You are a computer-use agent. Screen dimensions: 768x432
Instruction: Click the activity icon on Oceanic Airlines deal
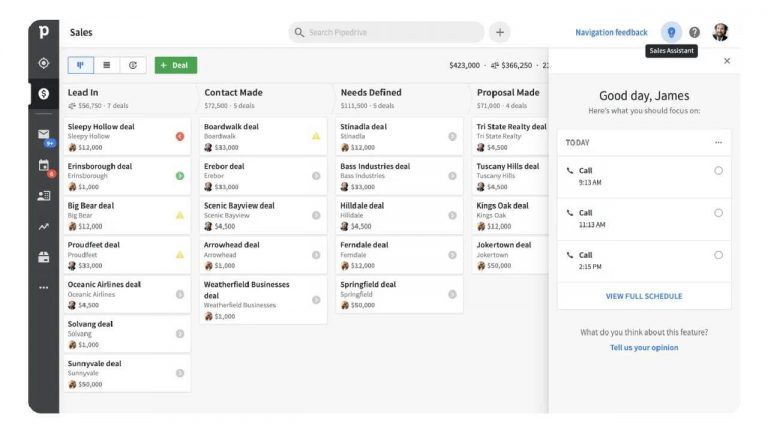[x=180, y=294]
